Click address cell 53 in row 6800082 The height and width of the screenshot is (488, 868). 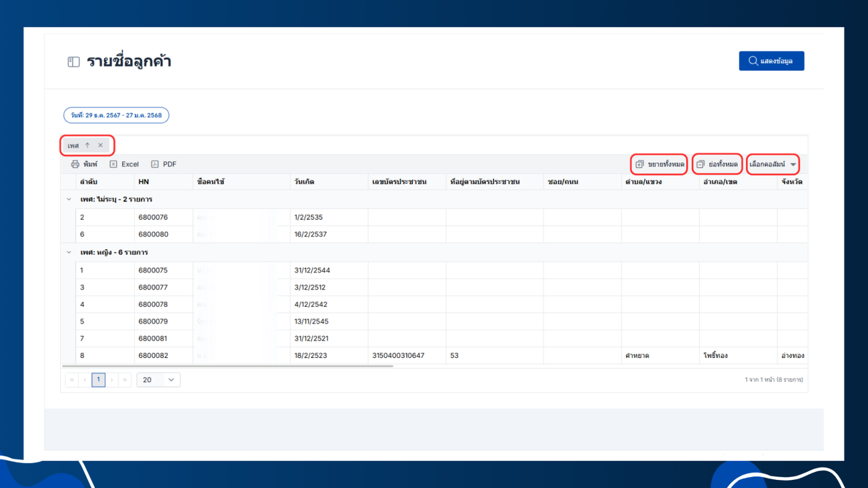(x=495, y=356)
